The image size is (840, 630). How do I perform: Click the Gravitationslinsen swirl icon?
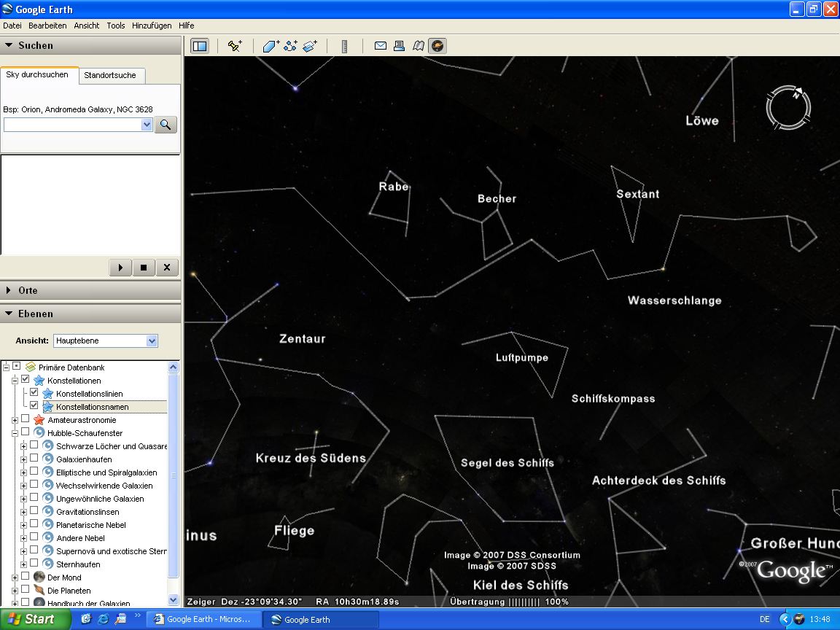[47, 512]
